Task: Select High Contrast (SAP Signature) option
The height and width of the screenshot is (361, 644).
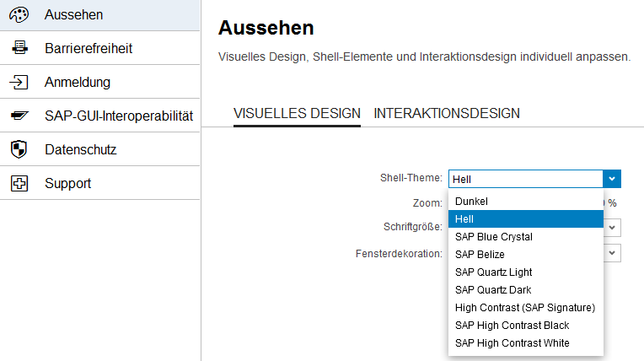Action: (x=524, y=308)
